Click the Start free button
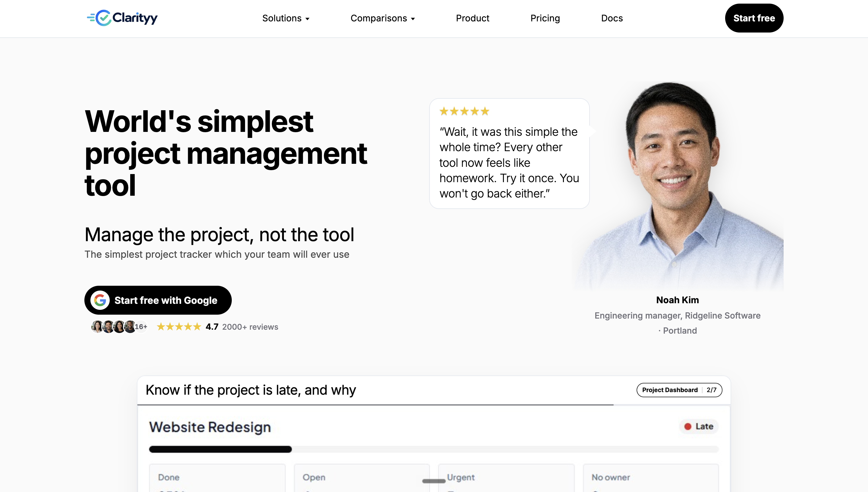 coord(754,18)
